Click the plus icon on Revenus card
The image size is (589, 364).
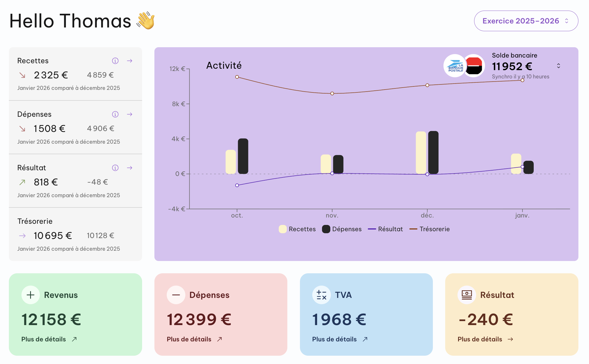[x=31, y=295]
